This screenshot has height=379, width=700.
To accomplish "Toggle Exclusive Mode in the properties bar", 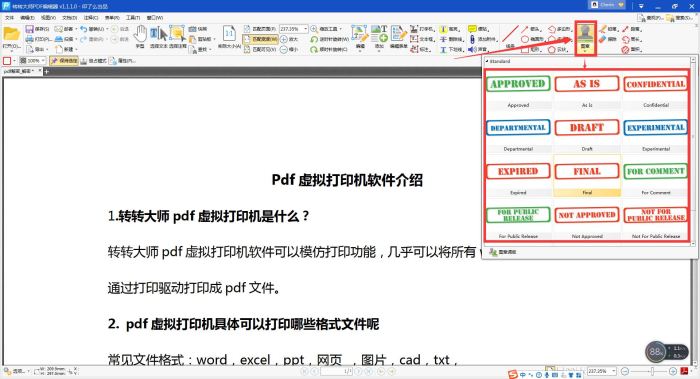I will [93, 60].
